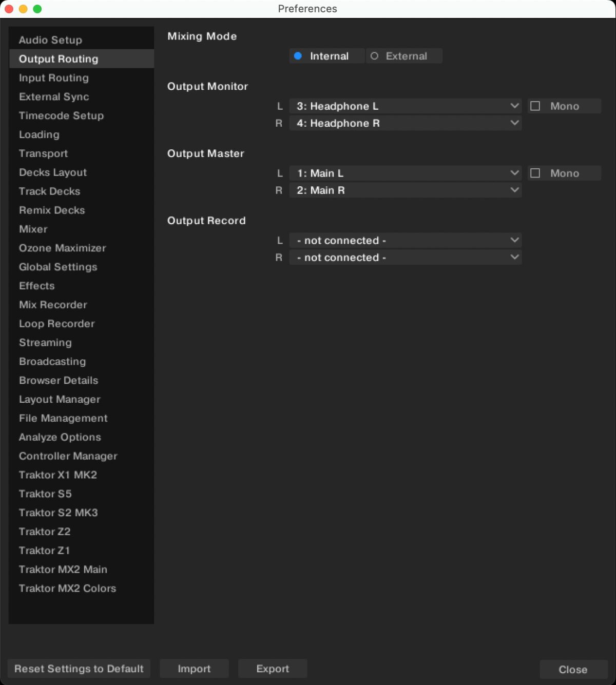
Task: Open the Output Record right channel dropdown
Action: point(406,257)
